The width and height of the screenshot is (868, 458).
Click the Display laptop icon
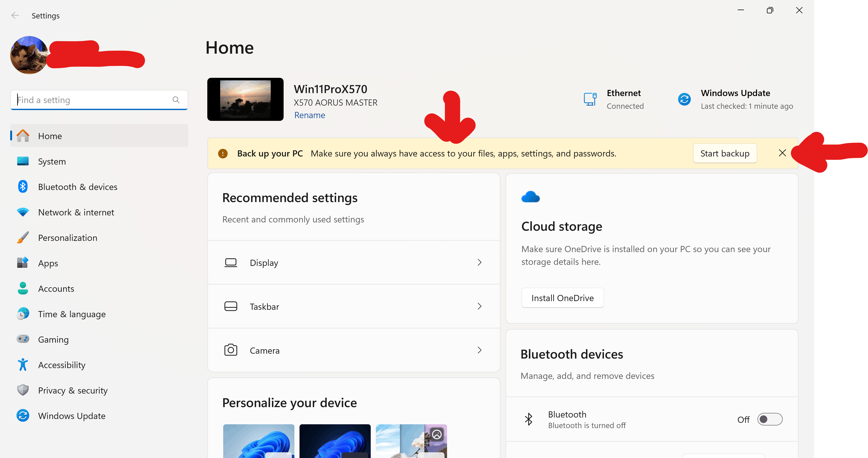pos(231,263)
